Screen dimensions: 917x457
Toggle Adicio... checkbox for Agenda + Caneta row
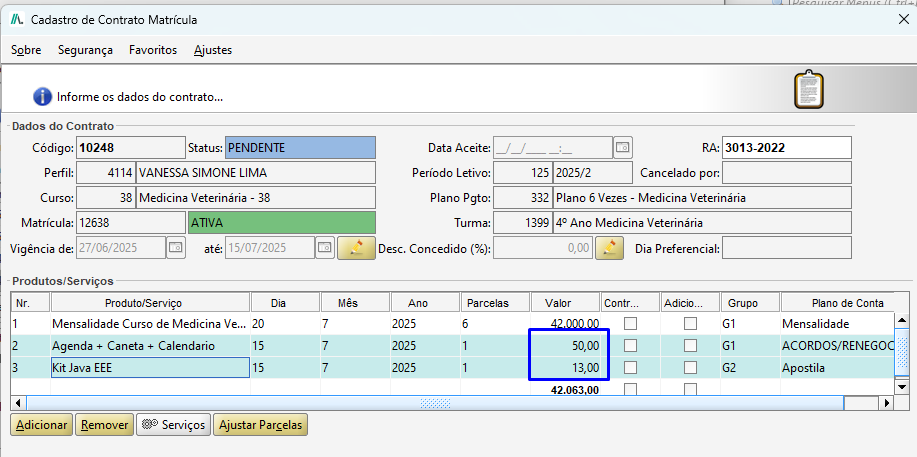coord(691,346)
